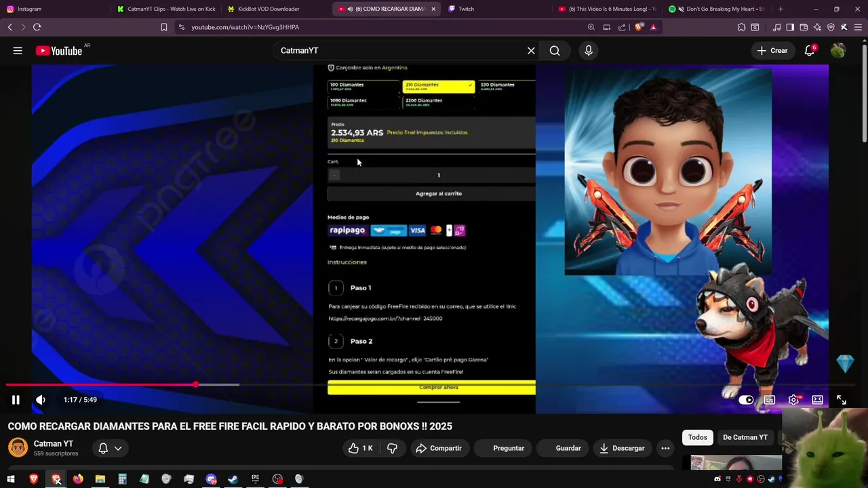
Task: Open Brave Shields lion icon
Action: (639, 27)
